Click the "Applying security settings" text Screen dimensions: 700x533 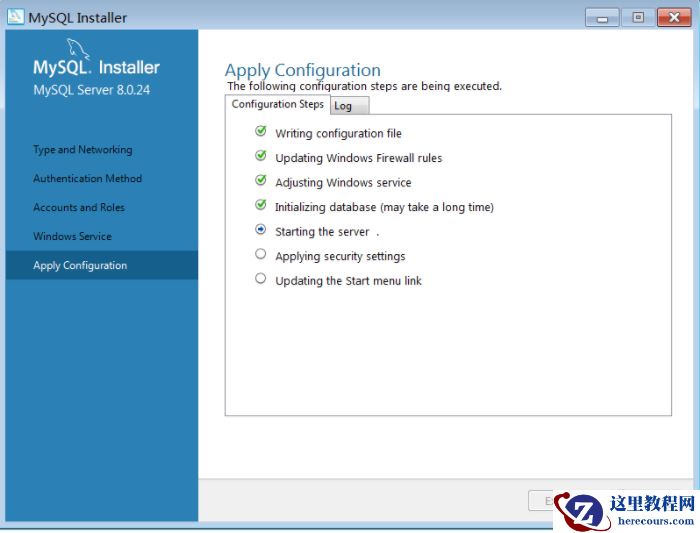(340, 256)
